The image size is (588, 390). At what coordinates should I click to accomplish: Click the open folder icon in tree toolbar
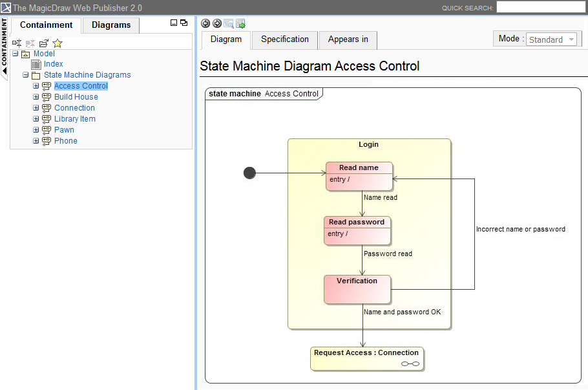click(x=44, y=43)
